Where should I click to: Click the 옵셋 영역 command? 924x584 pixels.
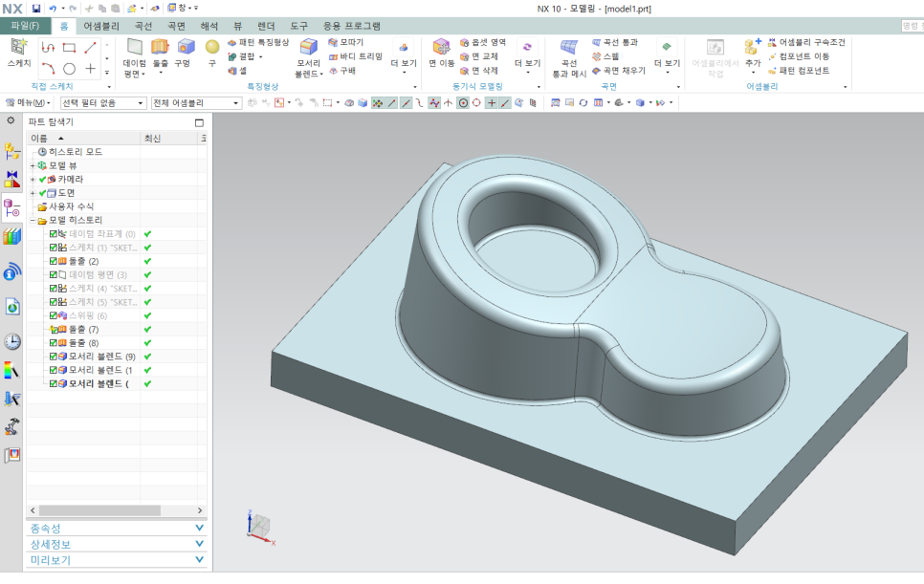click(x=482, y=42)
